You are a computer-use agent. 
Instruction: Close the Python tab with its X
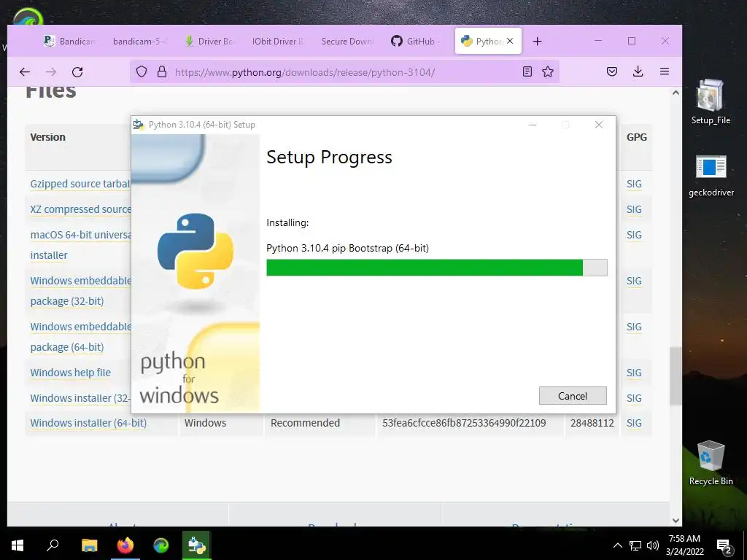pyautogui.click(x=510, y=41)
